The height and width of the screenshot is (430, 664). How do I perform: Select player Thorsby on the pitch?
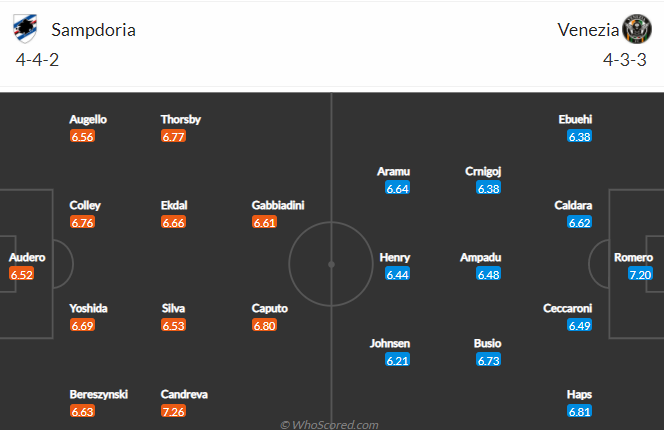pos(181,119)
